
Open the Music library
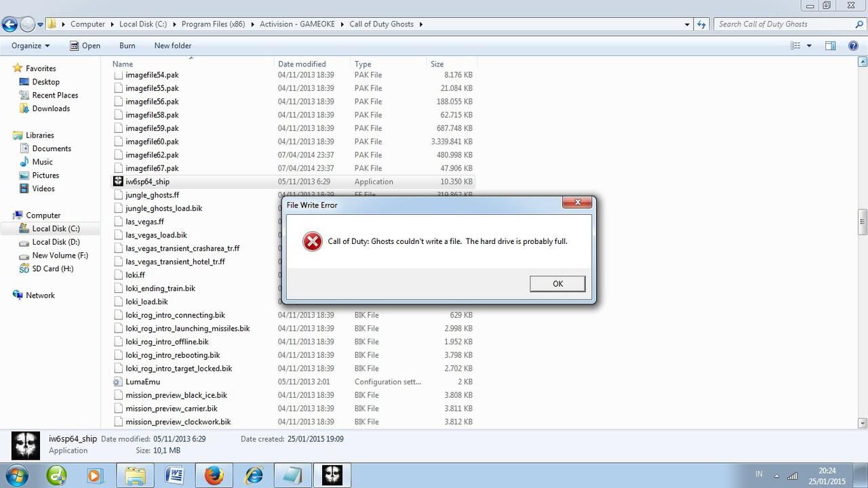pyautogui.click(x=42, y=162)
